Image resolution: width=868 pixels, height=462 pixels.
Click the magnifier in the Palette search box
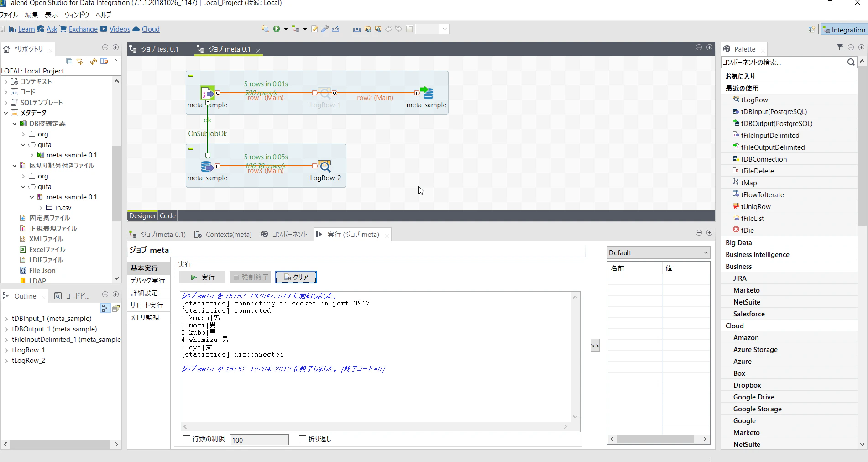851,62
